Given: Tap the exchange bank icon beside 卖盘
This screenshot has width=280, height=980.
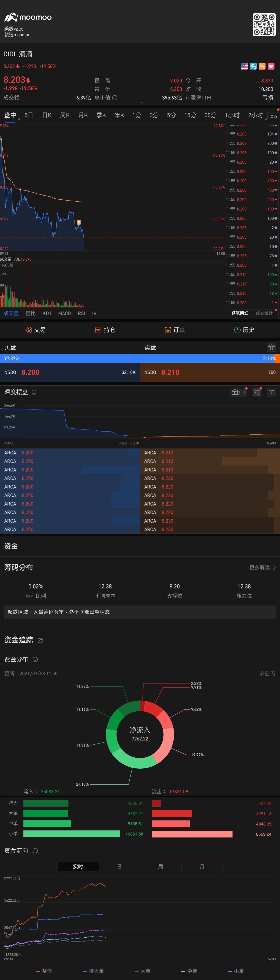Looking at the screenshot, I should 271,347.
